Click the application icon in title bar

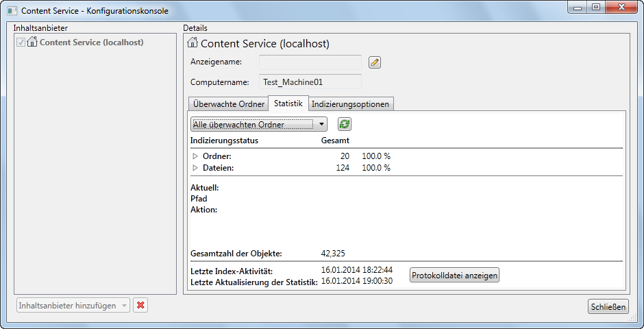[12, 11]
